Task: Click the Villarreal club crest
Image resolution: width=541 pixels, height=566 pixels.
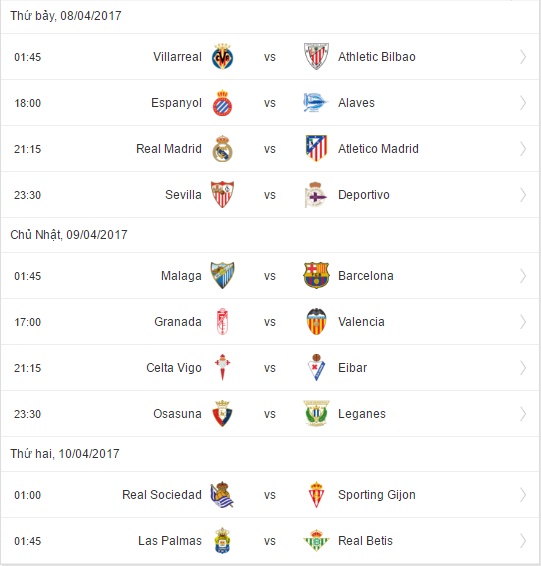Action: pyautogui.click(x=222, y=57)
